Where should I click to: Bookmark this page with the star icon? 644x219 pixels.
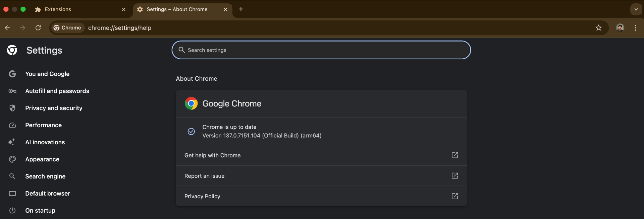point(598,28)
